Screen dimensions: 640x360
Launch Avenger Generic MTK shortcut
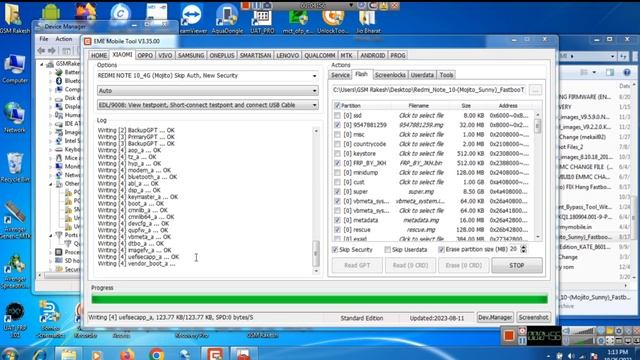click(15, 220)
